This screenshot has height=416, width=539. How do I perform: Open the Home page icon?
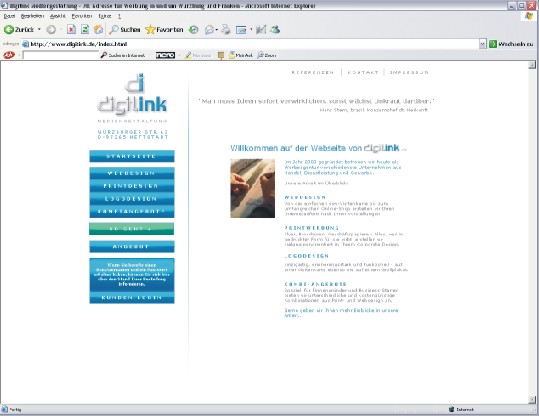click(99, 30)
